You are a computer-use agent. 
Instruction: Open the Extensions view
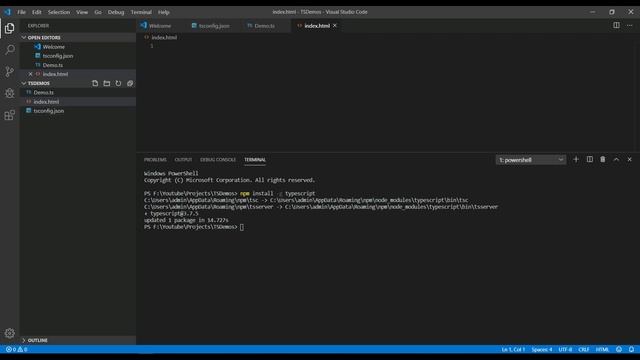(x=9, y=115)
